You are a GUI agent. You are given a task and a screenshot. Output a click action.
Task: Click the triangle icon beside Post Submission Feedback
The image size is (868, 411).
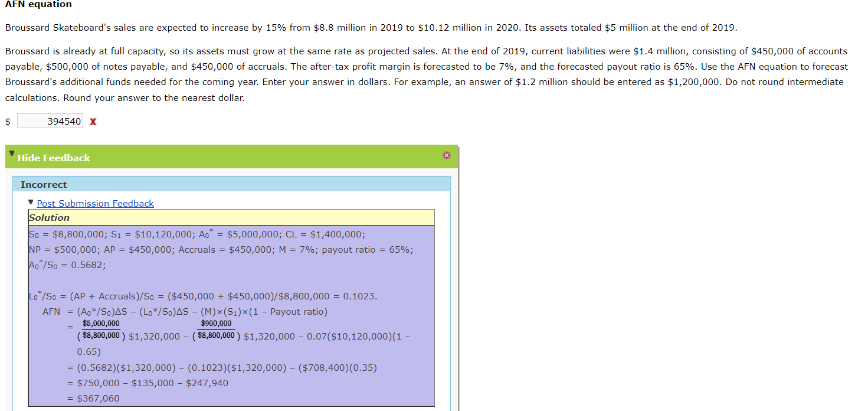pos(30,201)
